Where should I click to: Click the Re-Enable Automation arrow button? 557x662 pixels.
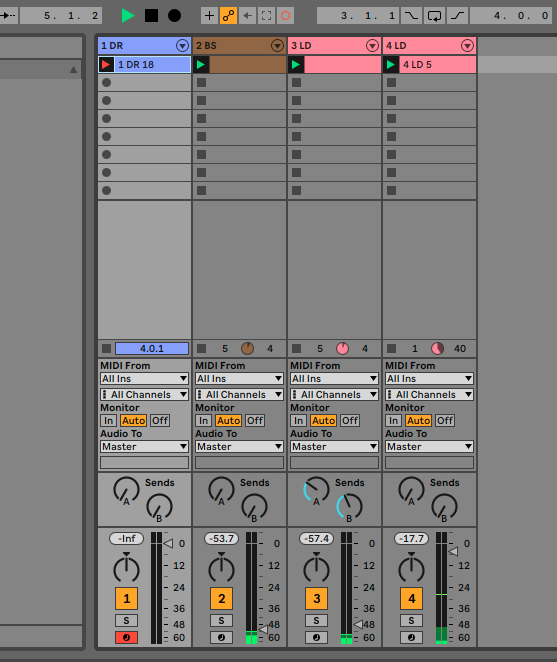tap(247, 16)
